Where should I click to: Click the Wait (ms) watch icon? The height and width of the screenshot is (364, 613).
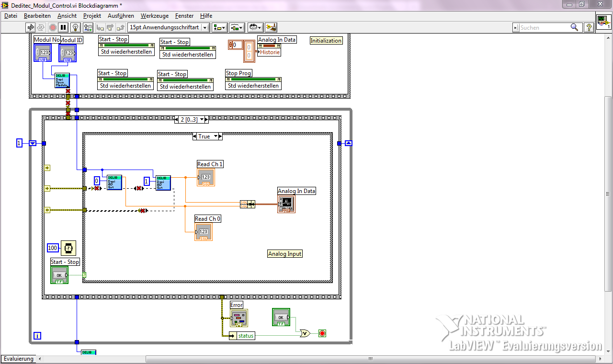[x=68, y=248]
